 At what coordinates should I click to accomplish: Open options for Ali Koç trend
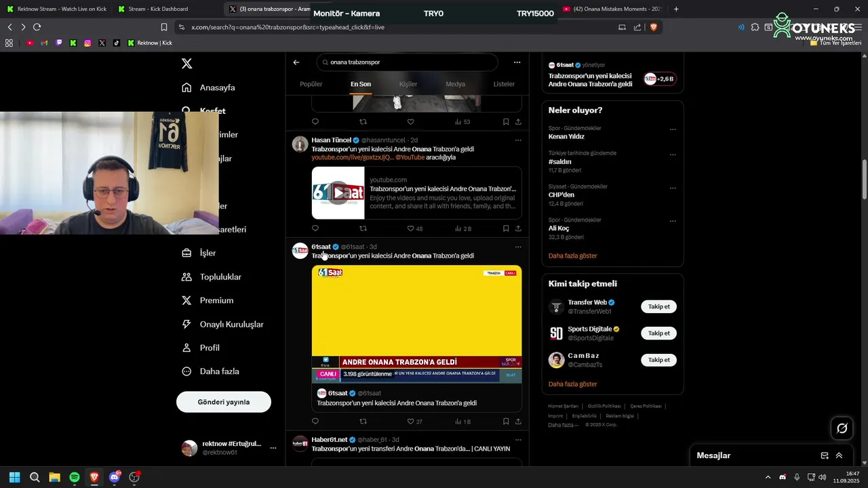tap(673, 221)
